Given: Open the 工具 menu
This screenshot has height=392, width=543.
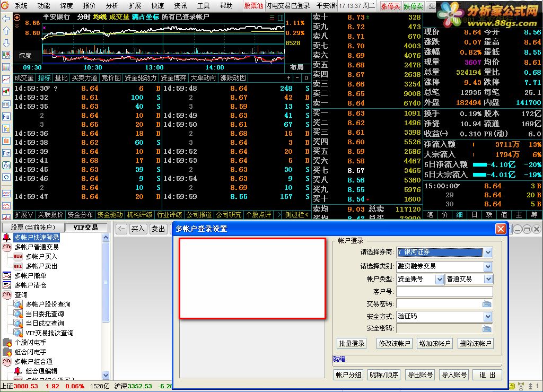Looking at the screenshot, I should (x=203, y=6).
